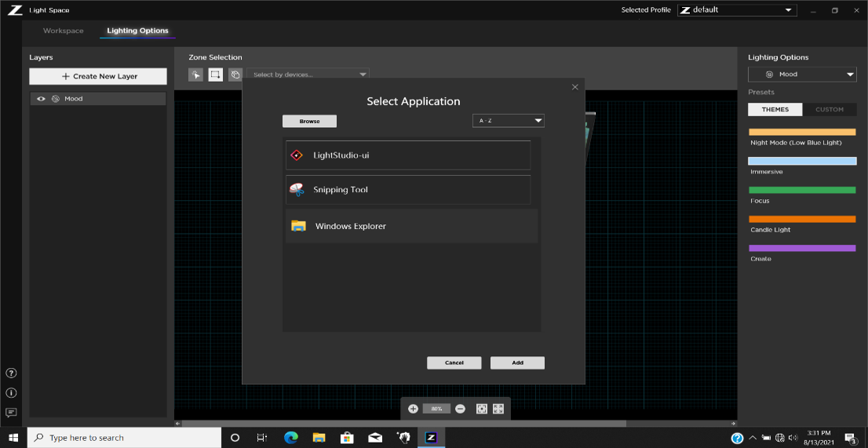Select the pointer click zone selection tool
Image resolution: width=868 pixels, height=448 pixels.
coord(195,75)
